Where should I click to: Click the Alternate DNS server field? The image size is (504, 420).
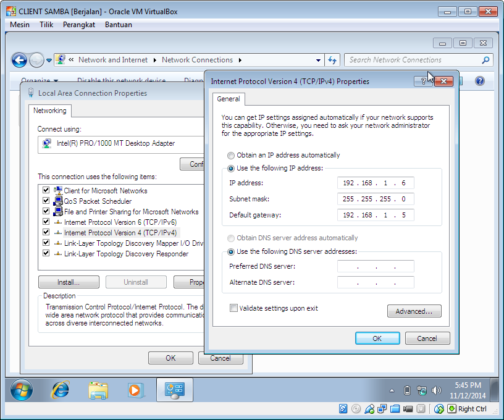click(x=376, y=282)
